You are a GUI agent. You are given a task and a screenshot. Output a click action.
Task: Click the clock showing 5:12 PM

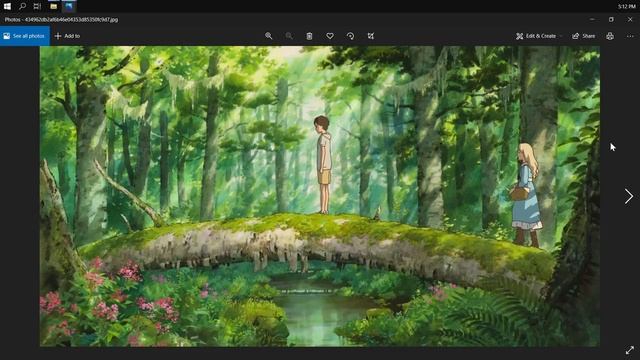coord(627,7)
